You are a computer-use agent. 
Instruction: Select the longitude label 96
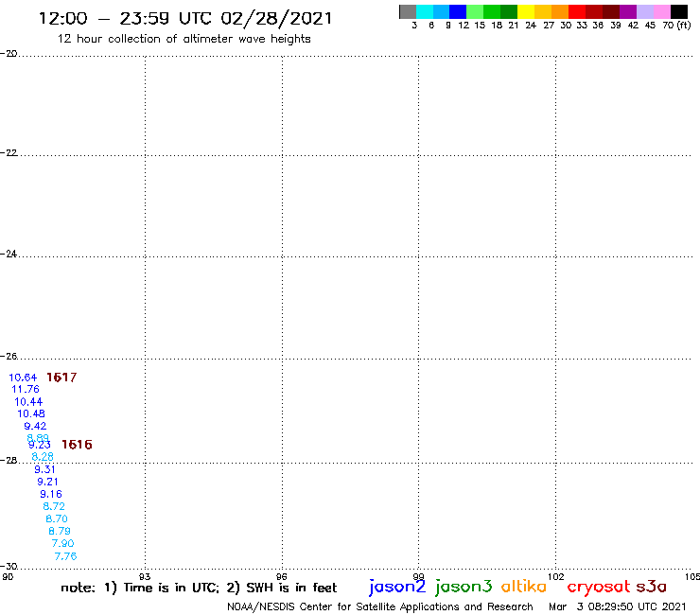(282, 577)
